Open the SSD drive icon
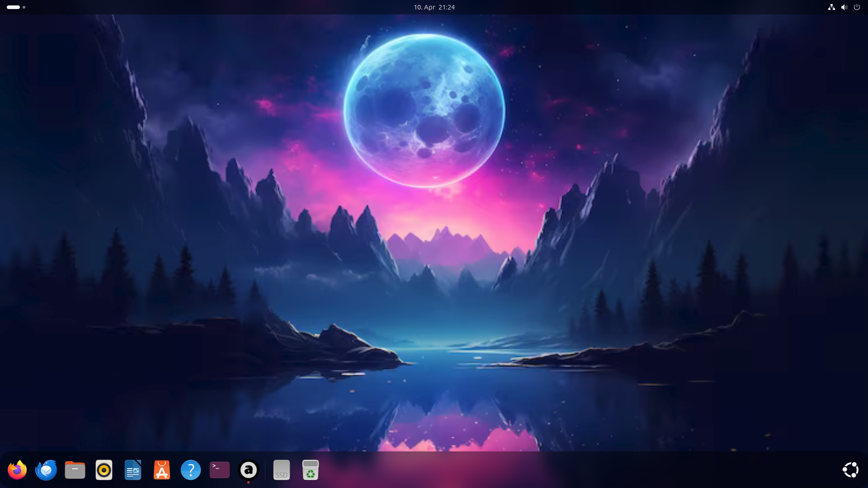The height and width of the screenshot is (488, 868). click(x=281, y=470)
